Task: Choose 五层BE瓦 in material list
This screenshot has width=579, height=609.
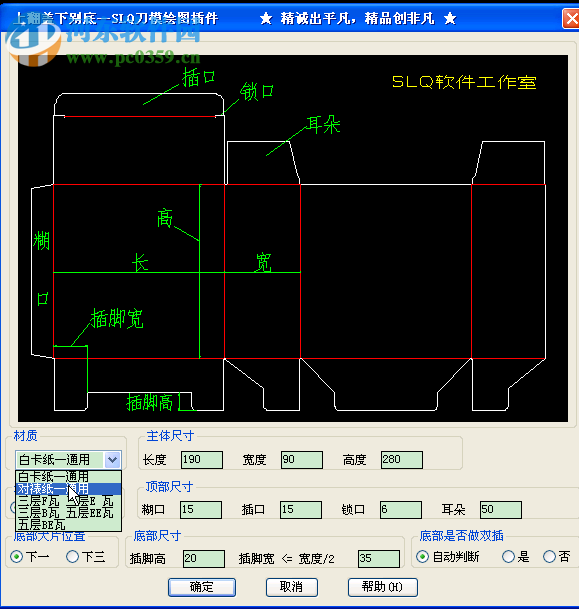Action: click(x=68, y=525)
